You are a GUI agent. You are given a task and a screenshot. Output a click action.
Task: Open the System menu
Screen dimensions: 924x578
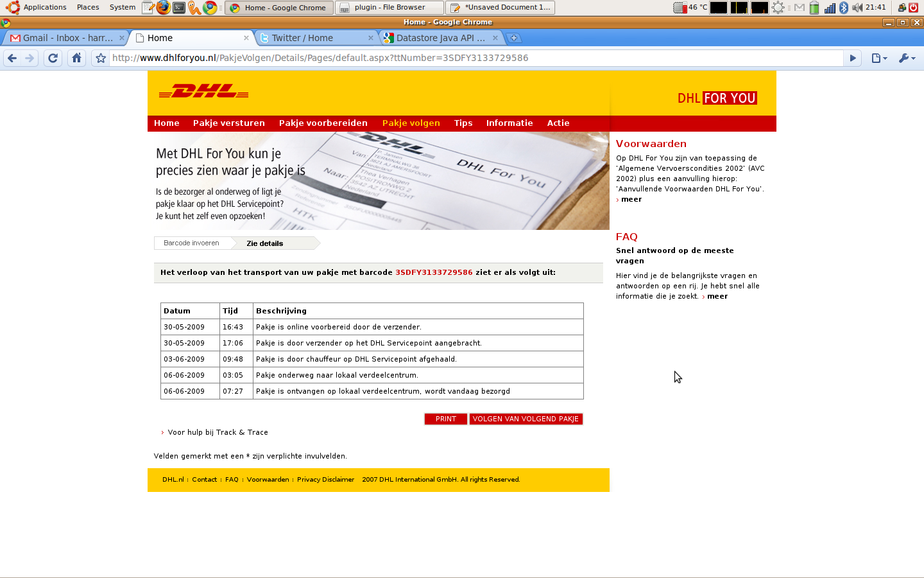123,8
